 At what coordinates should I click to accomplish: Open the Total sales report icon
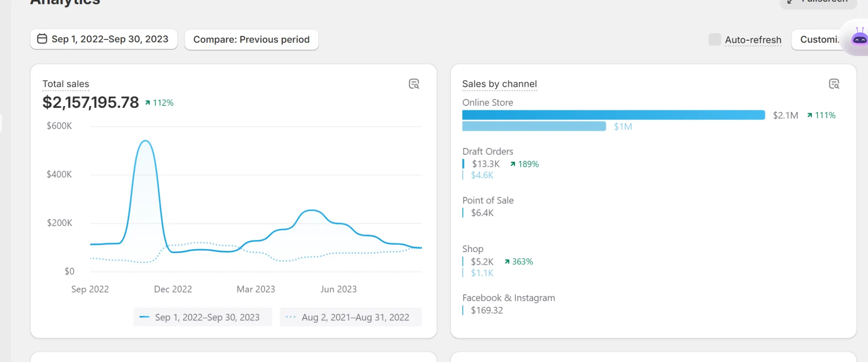pos(414,84)
